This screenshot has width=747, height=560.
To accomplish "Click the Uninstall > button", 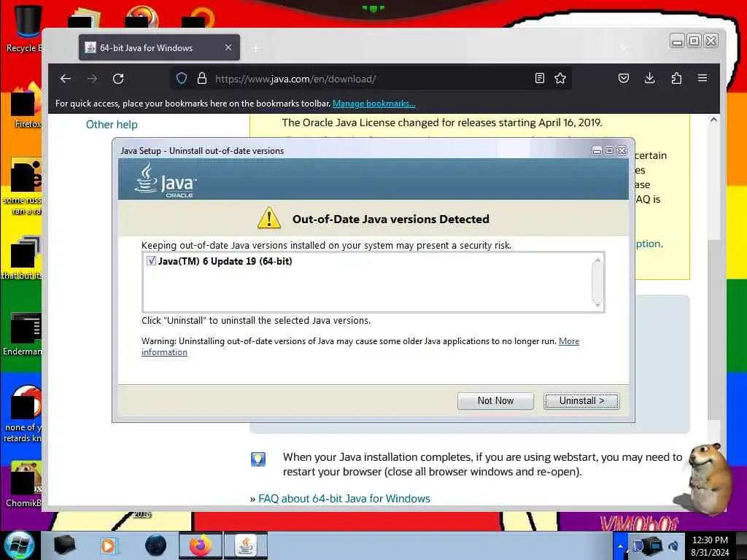I will pyautogui.click(x=581, y=400).
